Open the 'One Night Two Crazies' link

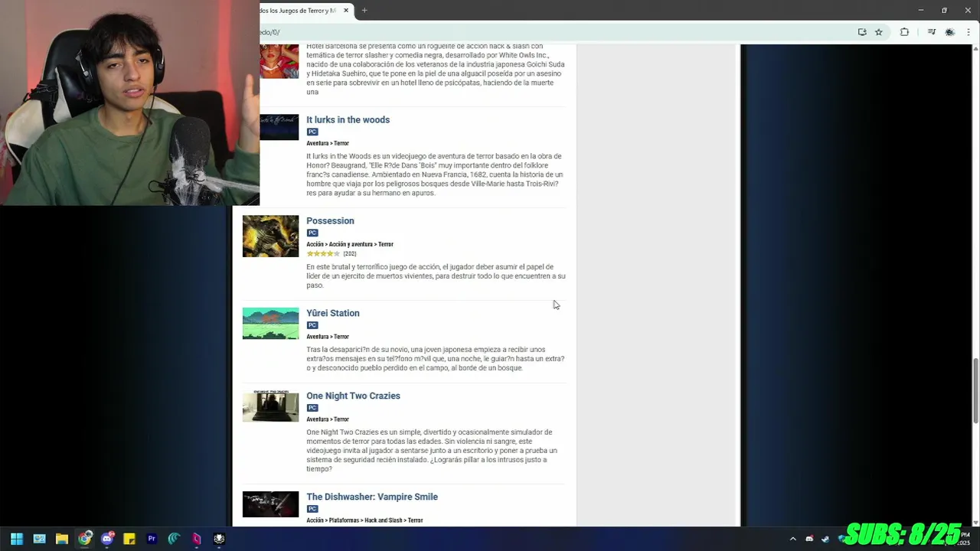tap(353, 396)
